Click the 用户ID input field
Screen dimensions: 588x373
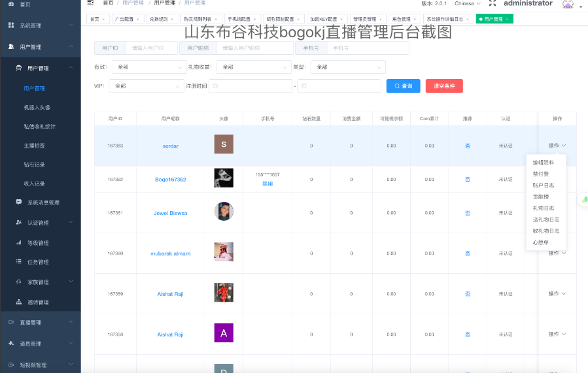(151, 48)
